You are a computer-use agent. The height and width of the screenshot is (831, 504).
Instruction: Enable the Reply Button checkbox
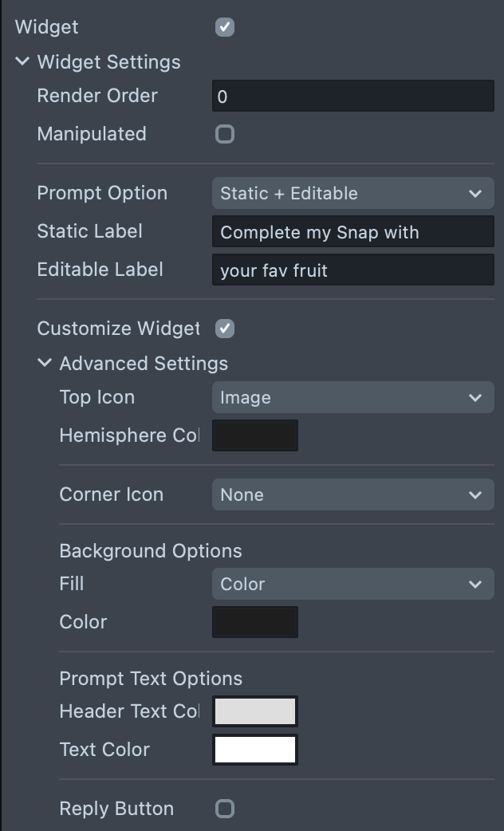(x=225, y=809)
